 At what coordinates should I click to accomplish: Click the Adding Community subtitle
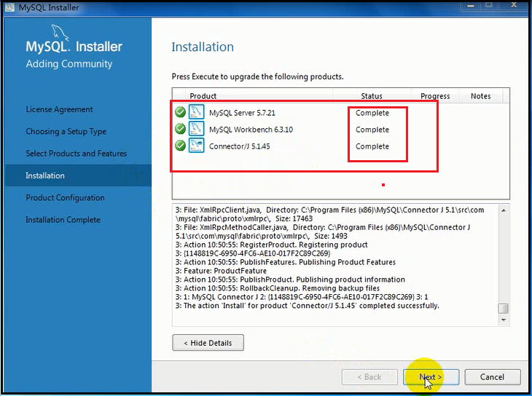69,64
